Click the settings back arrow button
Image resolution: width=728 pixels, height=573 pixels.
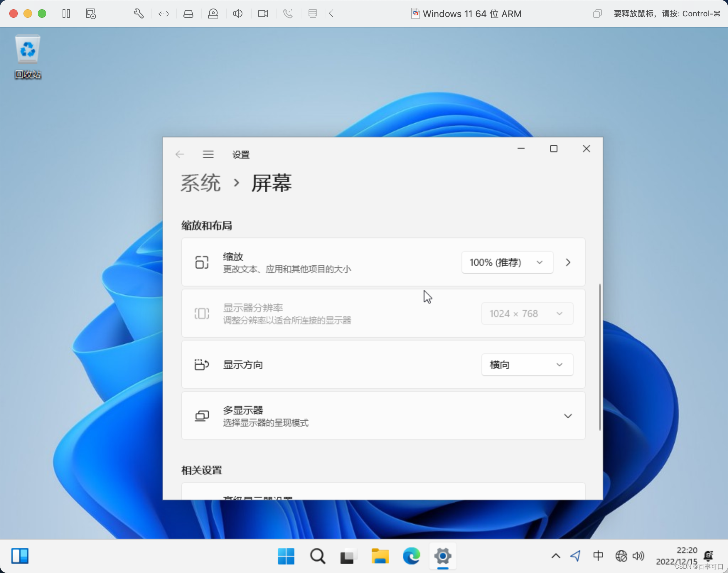(180, 154)
